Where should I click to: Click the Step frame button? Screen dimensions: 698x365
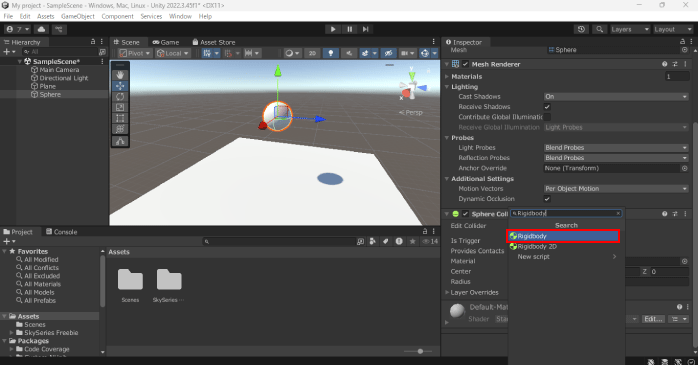point(365,29)
